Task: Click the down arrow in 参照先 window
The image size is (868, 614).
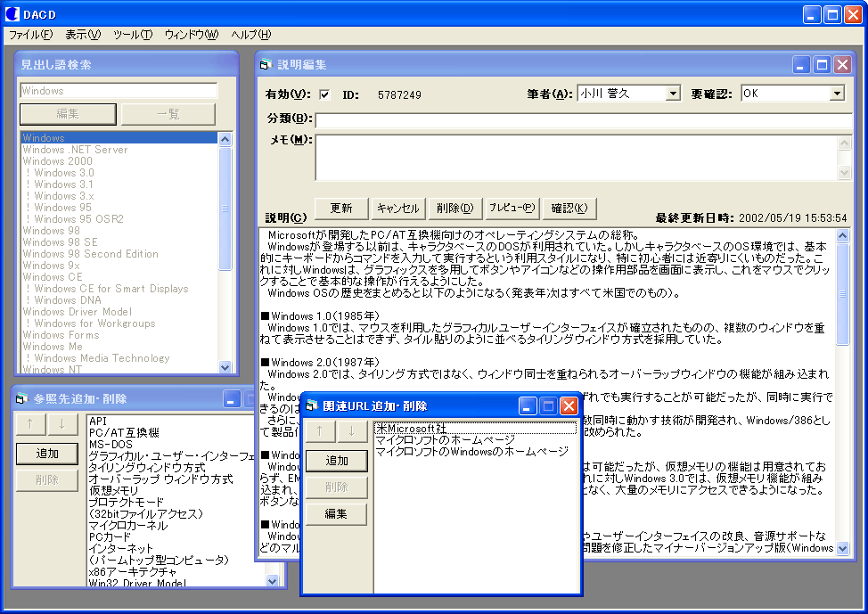Action: (62, 424)
